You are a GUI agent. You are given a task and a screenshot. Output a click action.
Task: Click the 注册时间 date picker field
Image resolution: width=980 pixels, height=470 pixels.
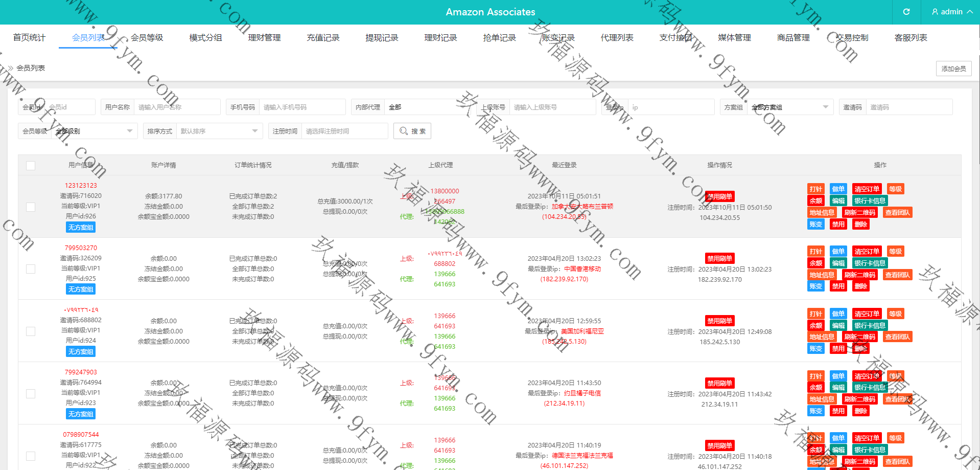(x=344, y=131)
